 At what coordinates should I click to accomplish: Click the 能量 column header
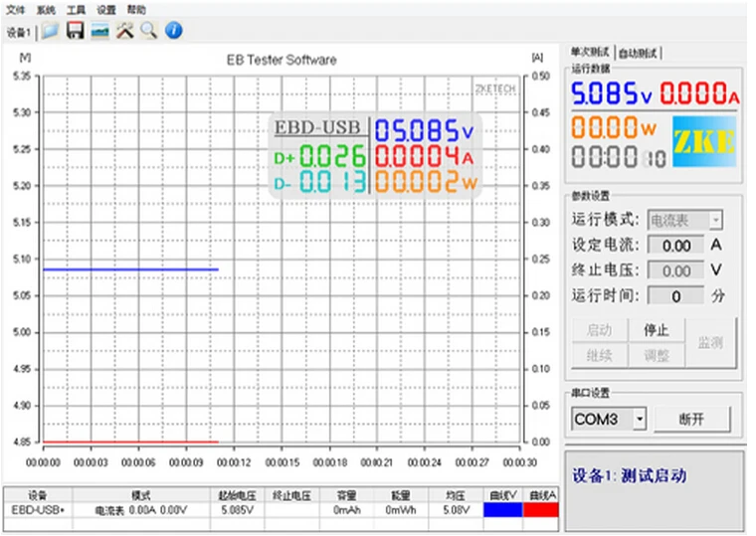coord(401,495)
